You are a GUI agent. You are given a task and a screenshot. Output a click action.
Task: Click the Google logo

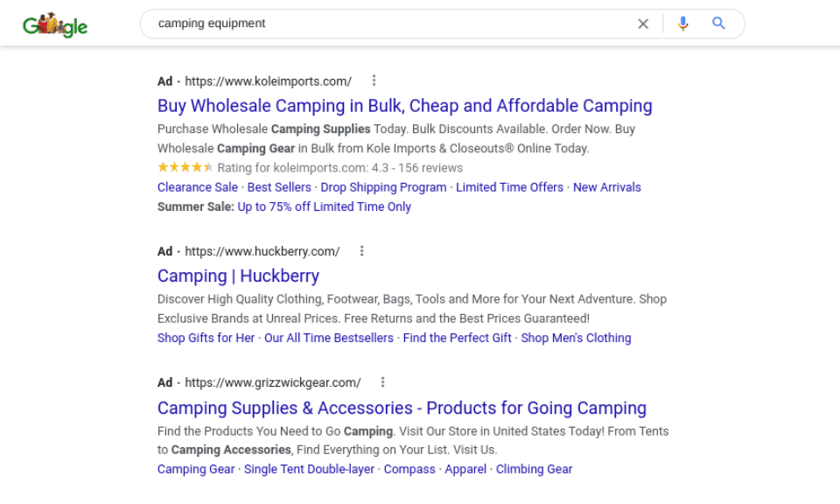coord(54,24)
